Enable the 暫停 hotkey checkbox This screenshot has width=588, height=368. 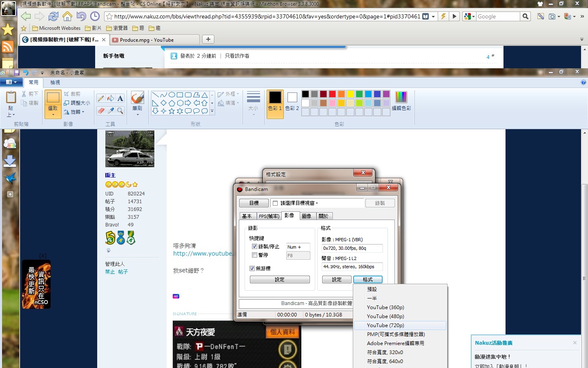coord(254,255)
